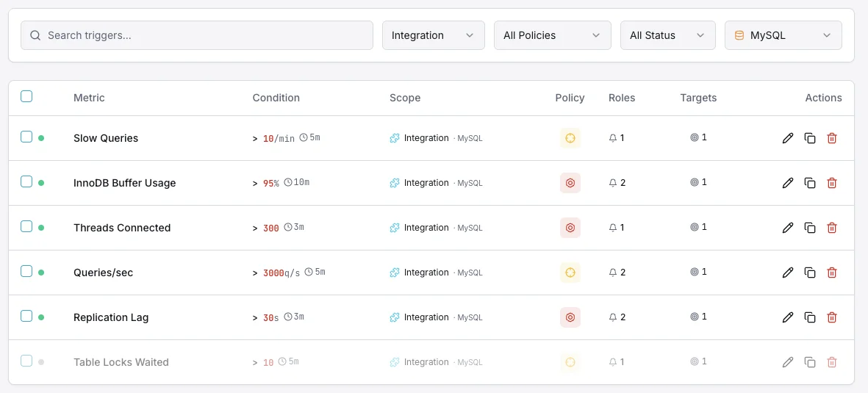
Task: Click the Condition column header
Action: 276,98
